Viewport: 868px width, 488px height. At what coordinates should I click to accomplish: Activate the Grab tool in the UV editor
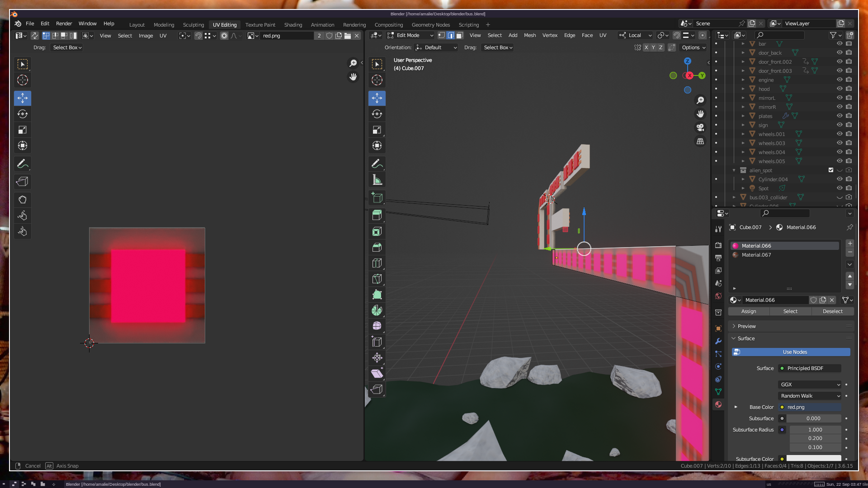[22, 200]
